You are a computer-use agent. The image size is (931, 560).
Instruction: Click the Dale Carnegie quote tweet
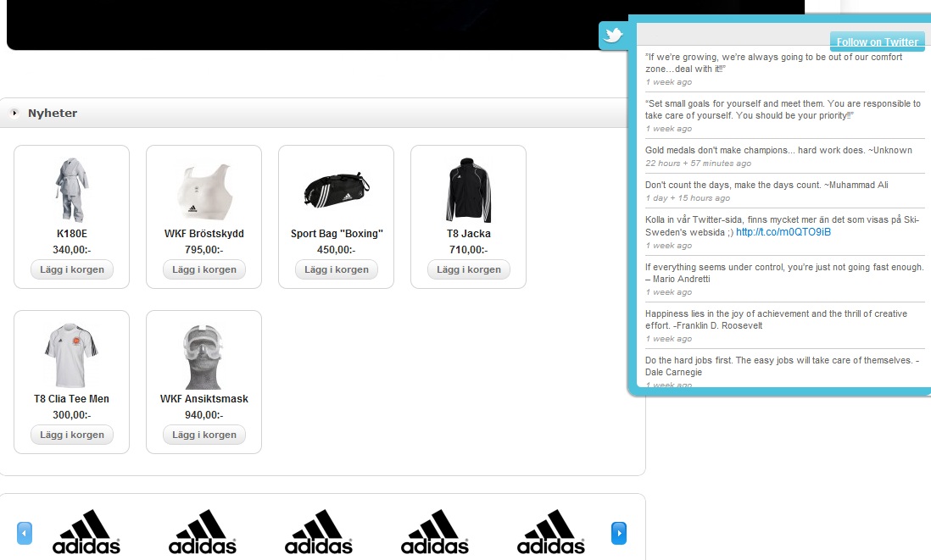pos(782,366)
